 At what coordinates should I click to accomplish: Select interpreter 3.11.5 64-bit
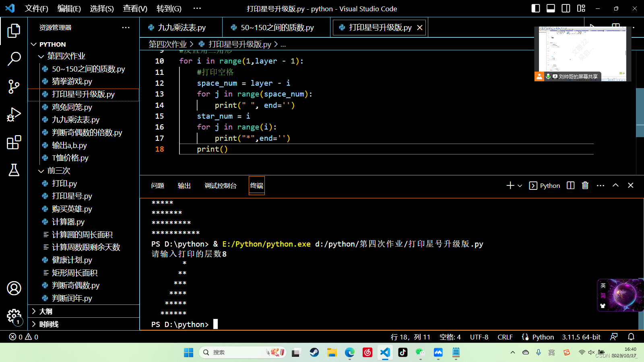tap(581, 337)
